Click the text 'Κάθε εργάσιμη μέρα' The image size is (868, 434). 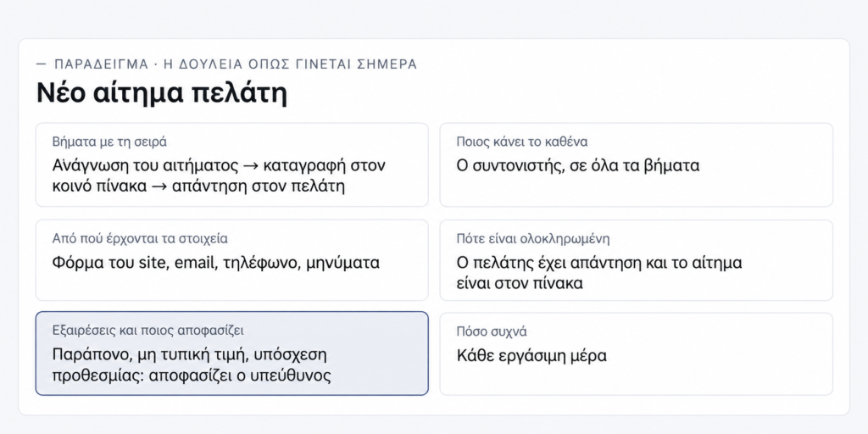531,355
